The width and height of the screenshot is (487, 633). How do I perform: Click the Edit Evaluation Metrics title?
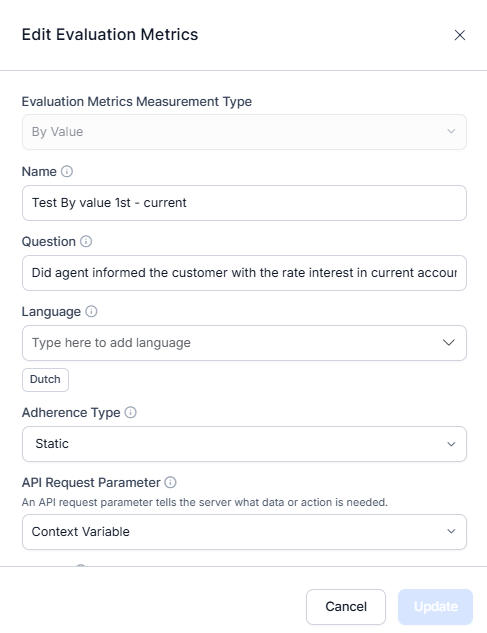coord(110,35)
